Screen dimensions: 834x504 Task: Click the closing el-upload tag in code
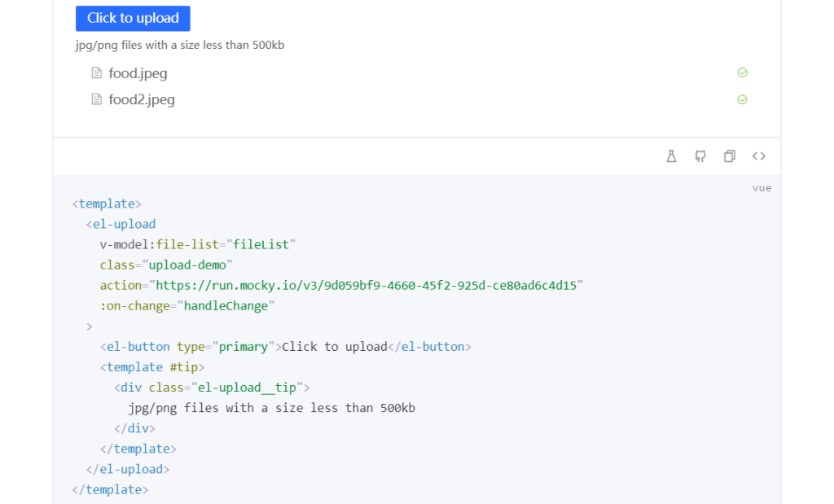(x=128, y=469)
